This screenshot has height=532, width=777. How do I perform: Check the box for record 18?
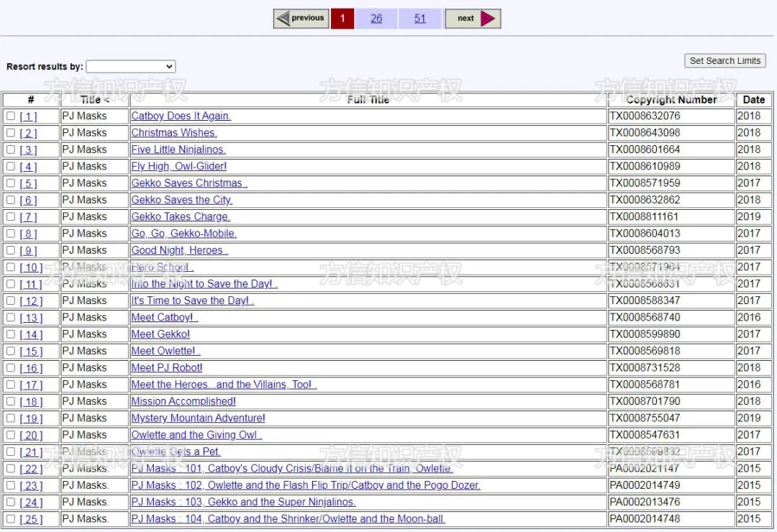click(10, 401)
